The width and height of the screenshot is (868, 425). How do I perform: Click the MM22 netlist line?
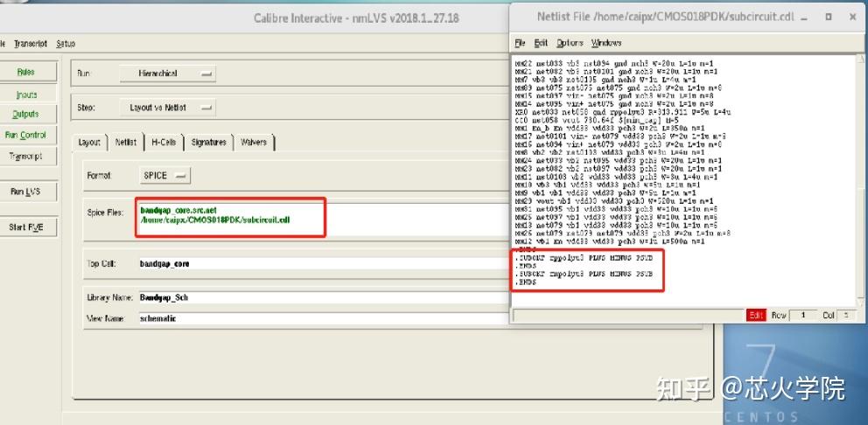tap(614, 64)
